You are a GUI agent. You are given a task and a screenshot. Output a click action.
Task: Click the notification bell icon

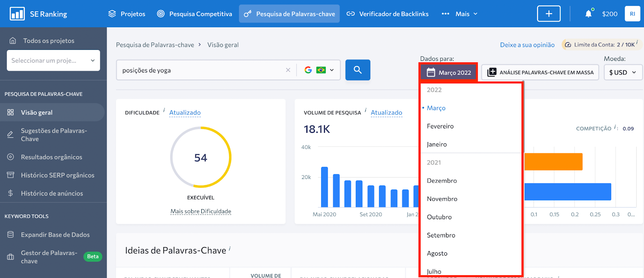tap(588, 14)
